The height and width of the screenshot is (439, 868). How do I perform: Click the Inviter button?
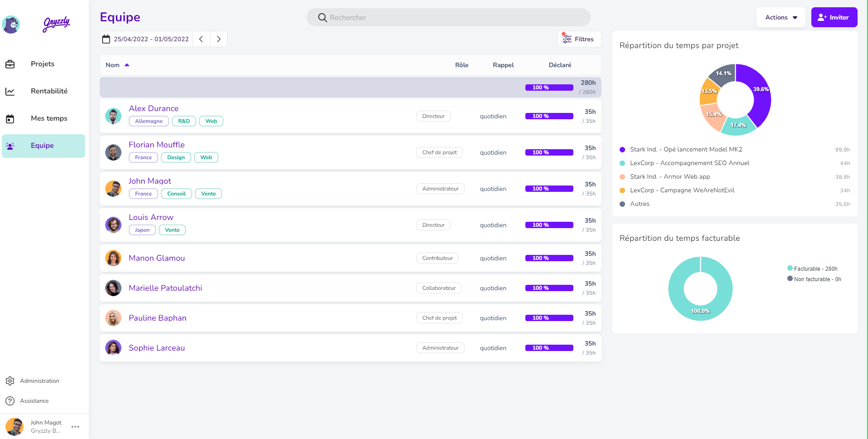pos(834,17)
